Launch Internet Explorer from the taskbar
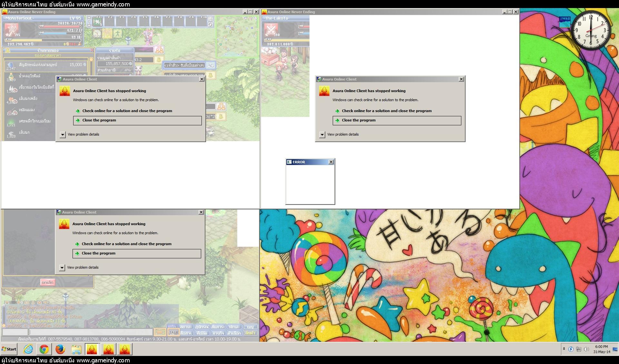The width and height of the screenshot is (619, 364). [28, 349]
